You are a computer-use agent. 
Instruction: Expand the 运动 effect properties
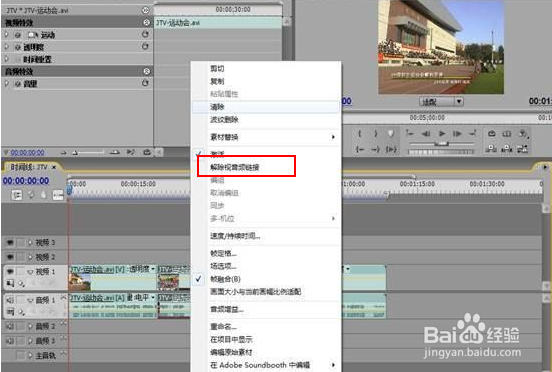click(x=6, y=34)
